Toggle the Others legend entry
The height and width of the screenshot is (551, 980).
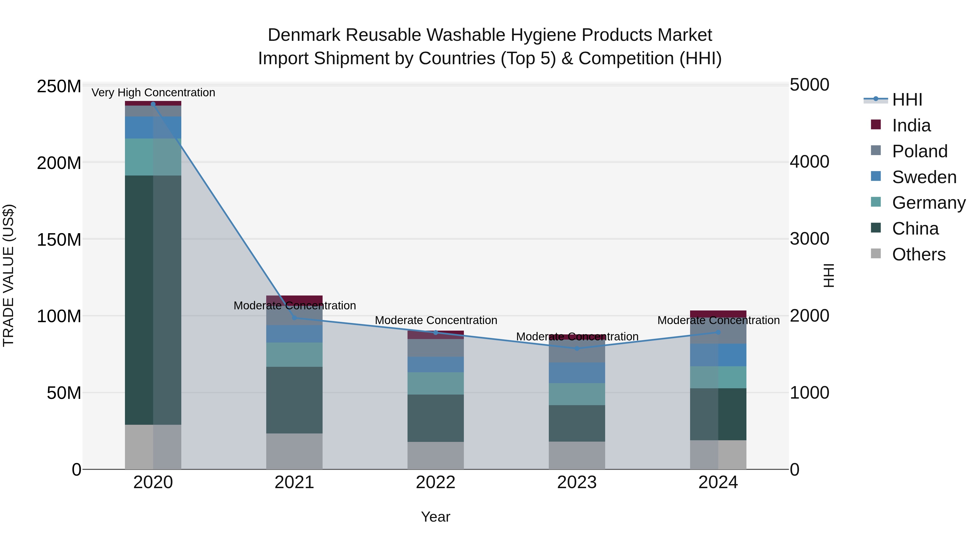point(908,254)
